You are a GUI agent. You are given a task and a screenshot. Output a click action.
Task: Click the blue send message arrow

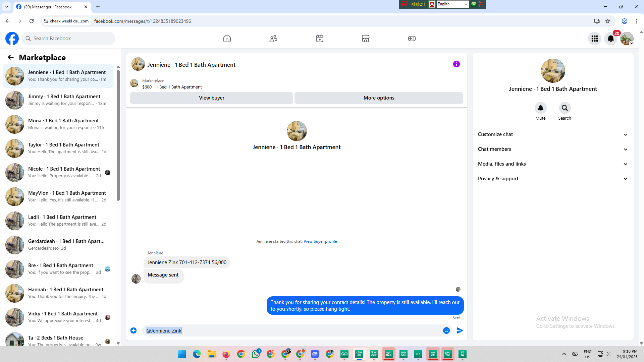tap(460, 330)
